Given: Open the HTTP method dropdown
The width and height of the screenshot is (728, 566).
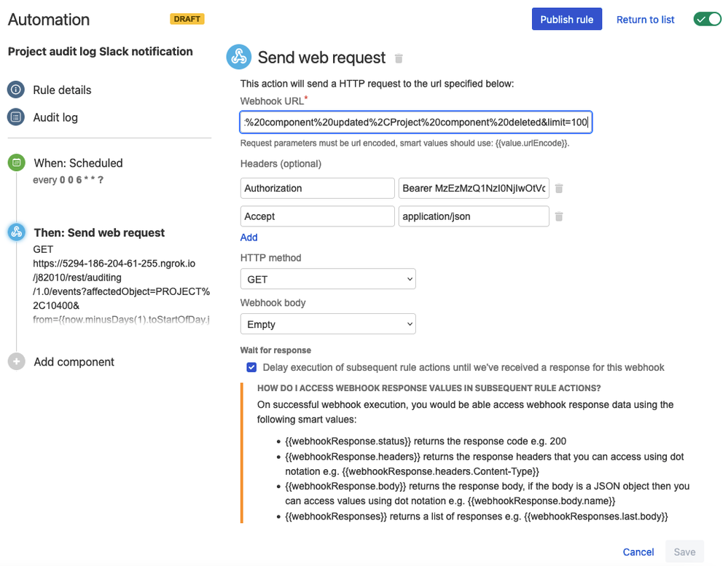Looking at the screenshot, I should pyautogui.click(x=327, y=278).
